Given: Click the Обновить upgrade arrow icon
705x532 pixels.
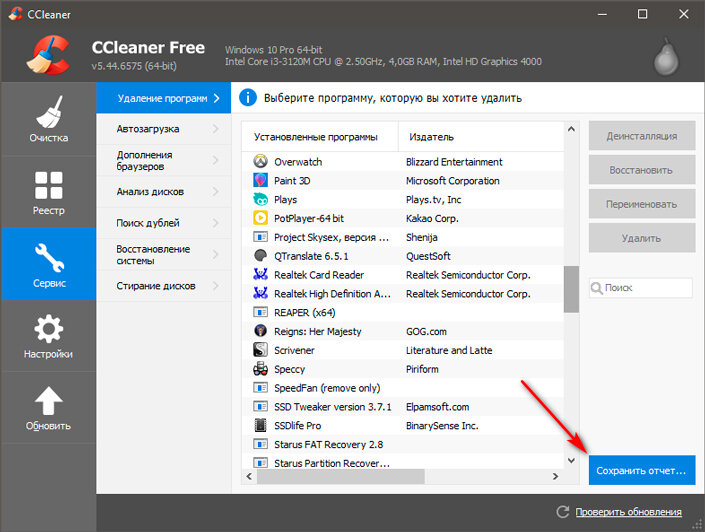Looking at the screenshot, I should click(x=49, y=400).
